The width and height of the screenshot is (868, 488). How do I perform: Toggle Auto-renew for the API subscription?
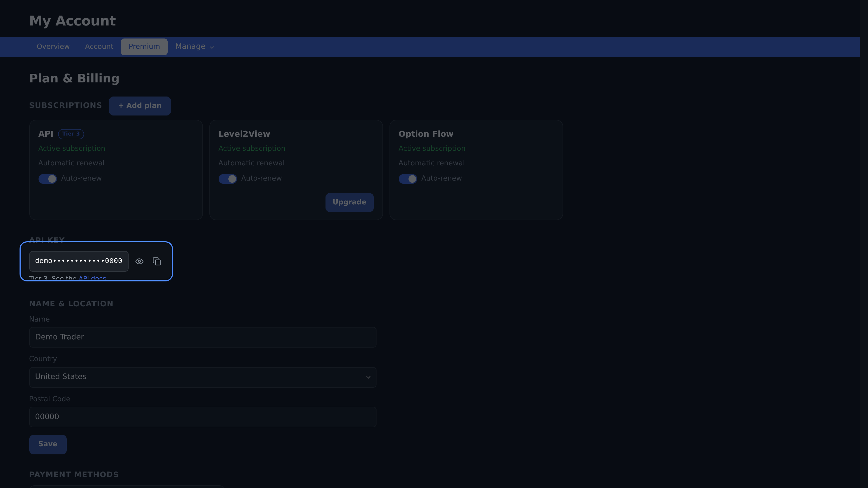(x=47, y=179)
